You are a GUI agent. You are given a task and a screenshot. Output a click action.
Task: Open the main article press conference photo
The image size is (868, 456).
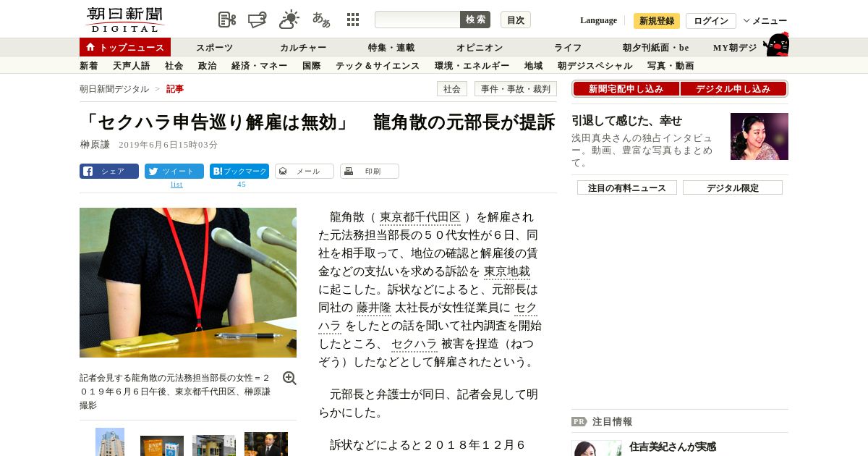188,282
